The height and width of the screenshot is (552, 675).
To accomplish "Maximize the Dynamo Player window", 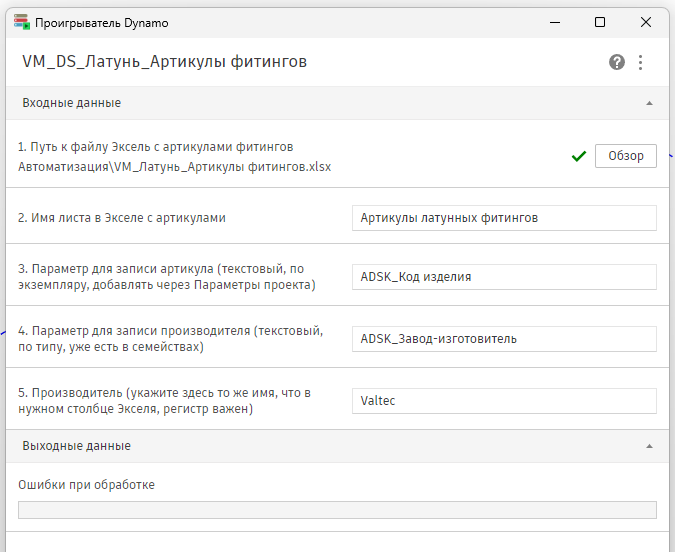I will point(600,22).
